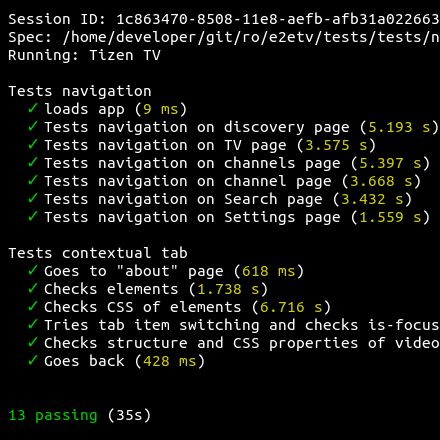This screenshot has height=440, width=440.
Task: Click the checkmark beside Search page test
Action: (x=33, y=198)
